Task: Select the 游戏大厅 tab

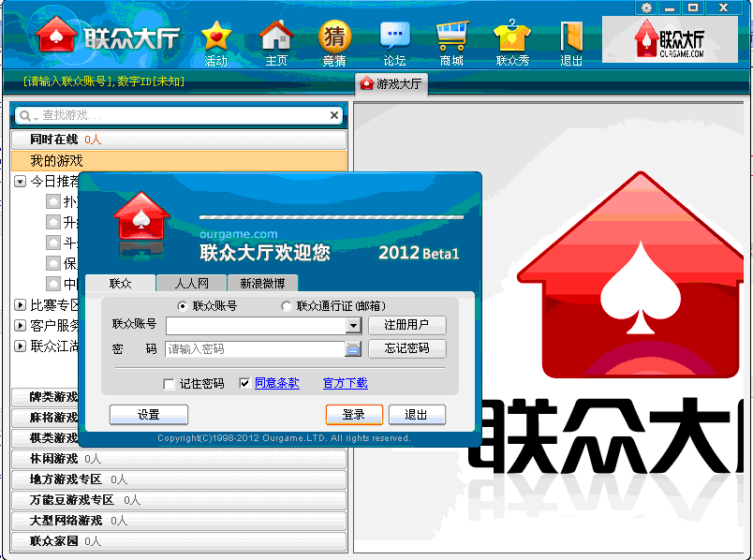Action: click(391, 84)
